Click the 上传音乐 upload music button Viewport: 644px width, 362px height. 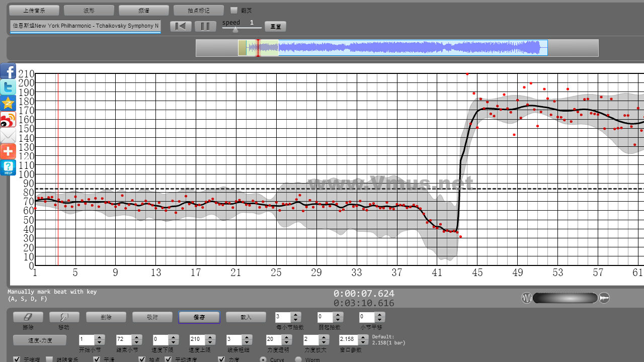pos(34,10)
